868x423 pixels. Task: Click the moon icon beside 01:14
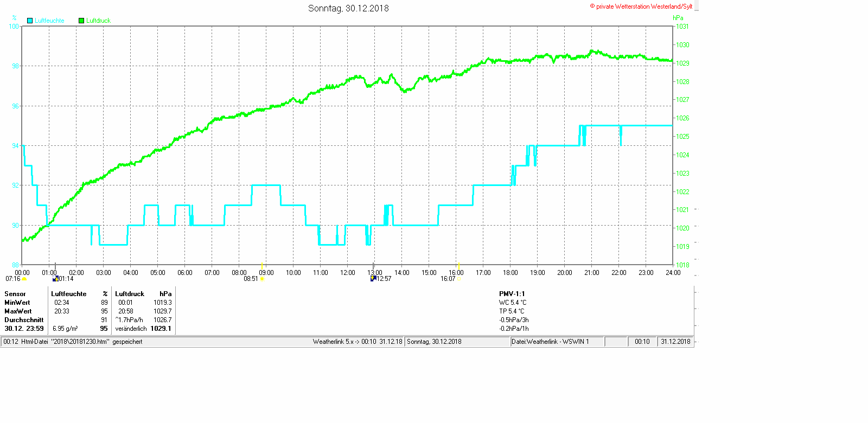pos(55,279)
